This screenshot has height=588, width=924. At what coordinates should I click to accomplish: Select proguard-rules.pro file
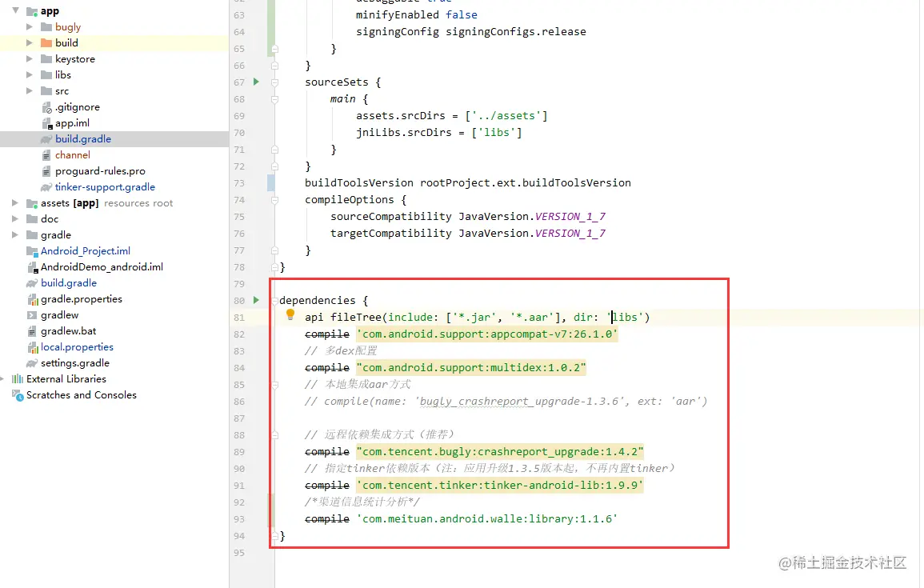100,171
